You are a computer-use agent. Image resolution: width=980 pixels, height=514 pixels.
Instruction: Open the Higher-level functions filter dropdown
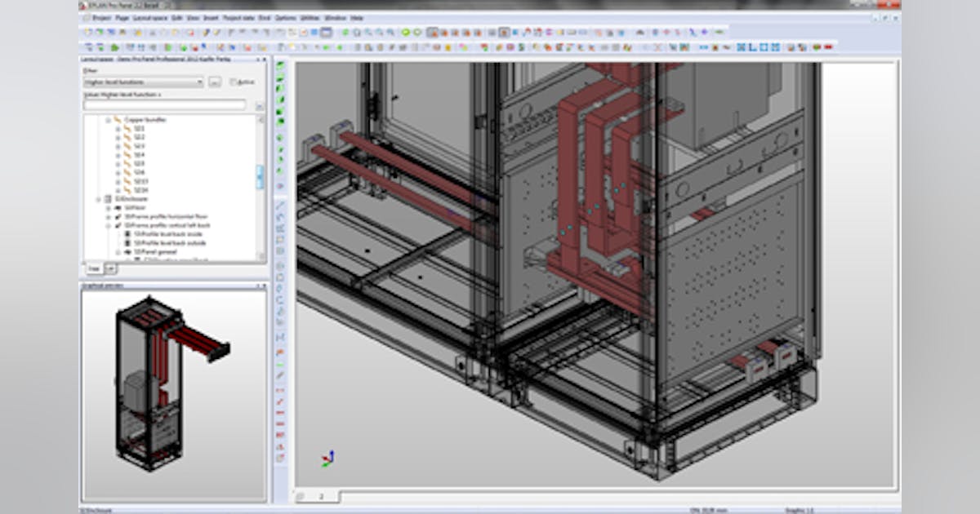[x=200, y=82]
